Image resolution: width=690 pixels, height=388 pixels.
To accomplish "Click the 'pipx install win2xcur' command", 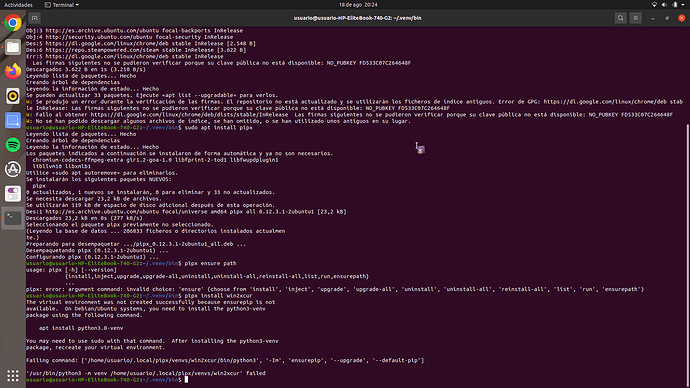I will [x=218, y=296].
